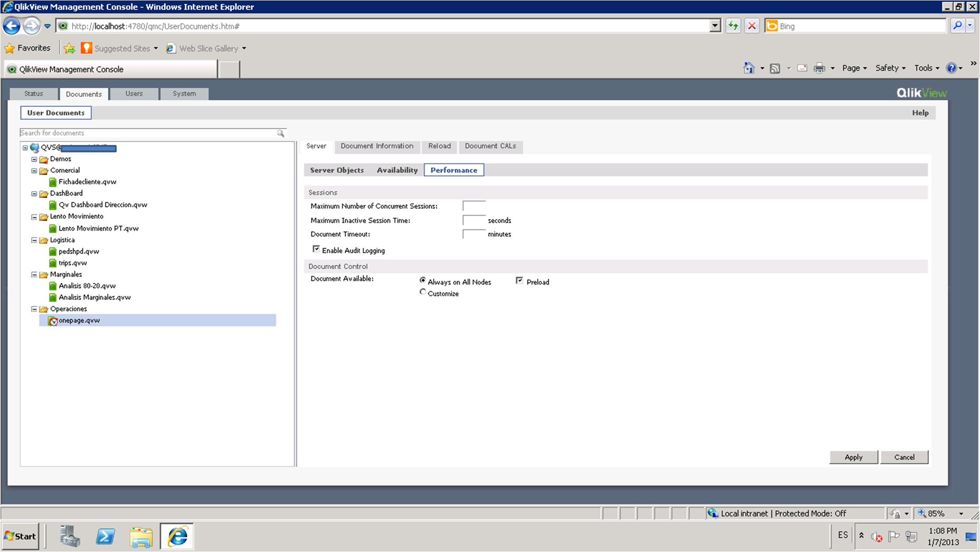Collapse the Logistica folder
Screen dimensions: 980x552
point(34,240)
